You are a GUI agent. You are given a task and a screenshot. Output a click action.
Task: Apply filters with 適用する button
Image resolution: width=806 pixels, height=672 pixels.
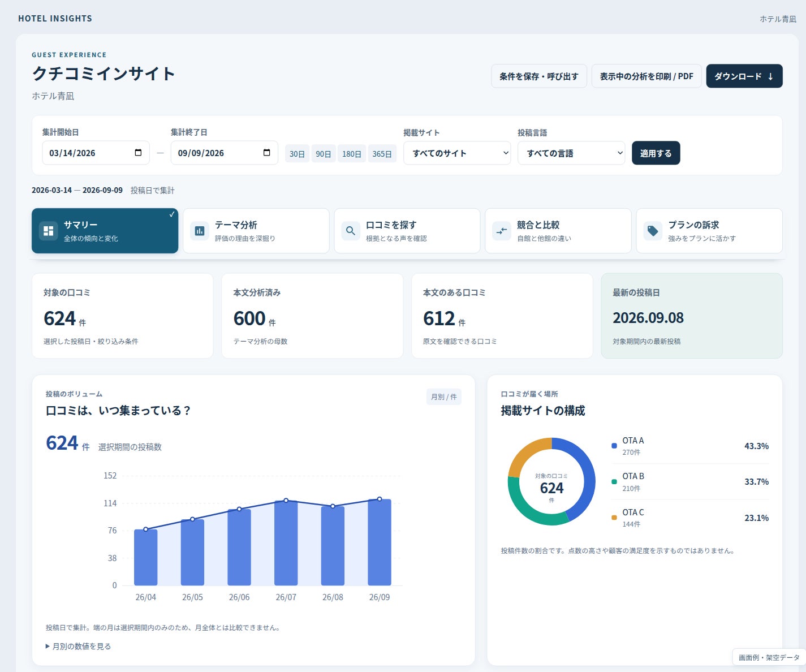point(656,153)
